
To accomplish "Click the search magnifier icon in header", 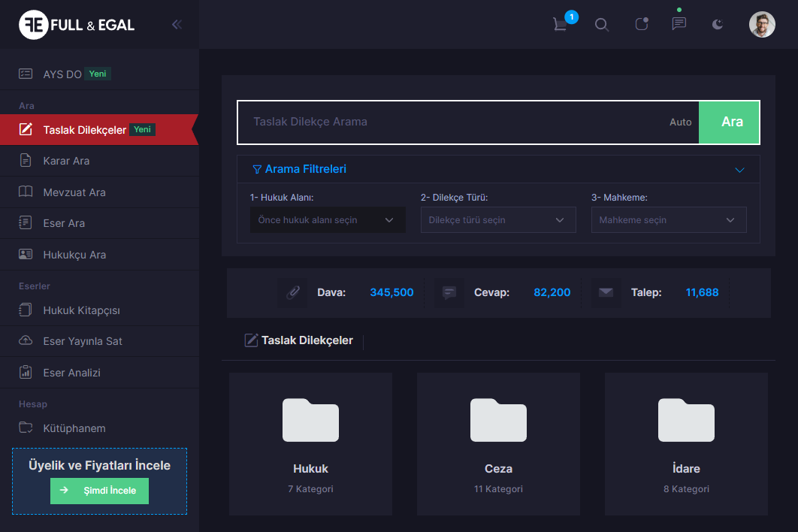I will pos(601,24).
